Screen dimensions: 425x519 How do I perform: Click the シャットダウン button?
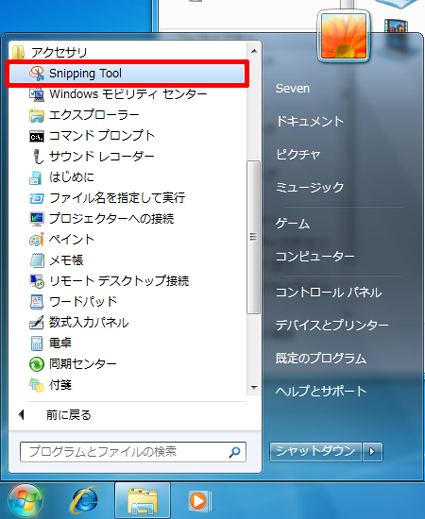(316, 452)
